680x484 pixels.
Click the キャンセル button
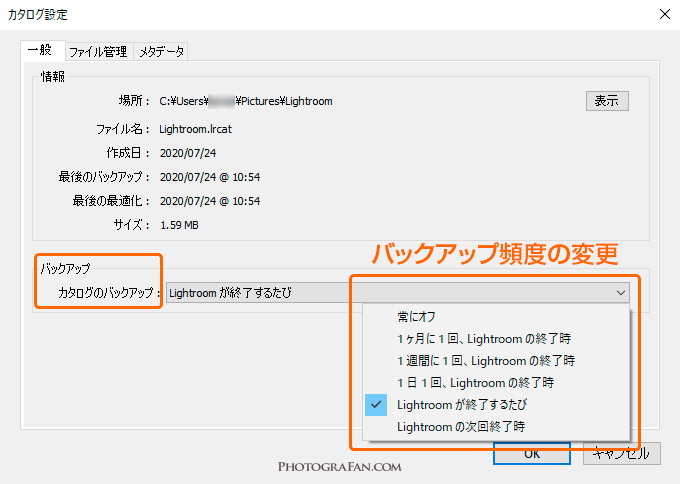coord(621,454)
